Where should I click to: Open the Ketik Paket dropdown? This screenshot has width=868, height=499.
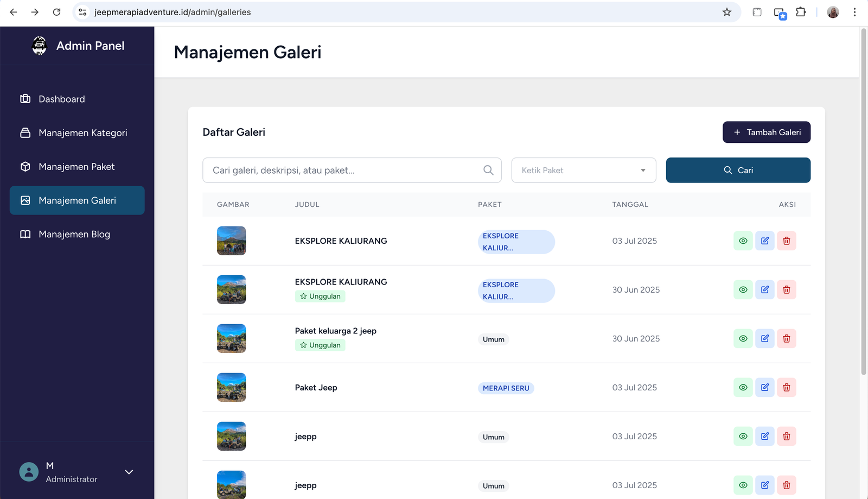(583, 170)
